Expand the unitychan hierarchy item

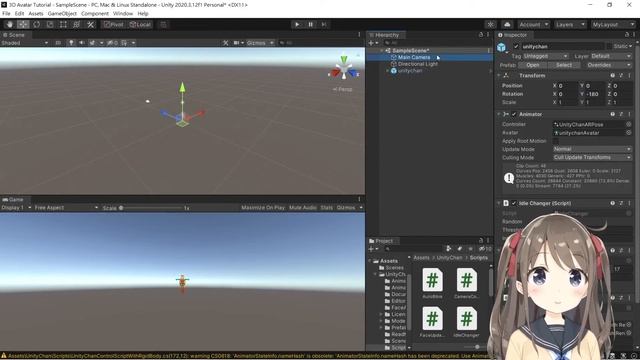(387, 71)
